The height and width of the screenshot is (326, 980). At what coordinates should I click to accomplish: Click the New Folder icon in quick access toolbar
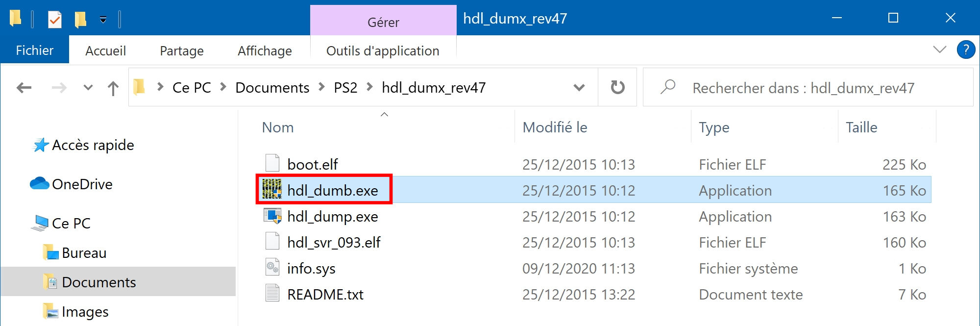tap(80, 20)
